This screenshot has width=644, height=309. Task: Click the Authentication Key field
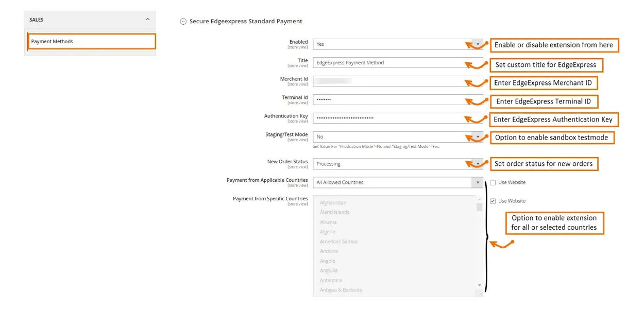coord(398,118)
